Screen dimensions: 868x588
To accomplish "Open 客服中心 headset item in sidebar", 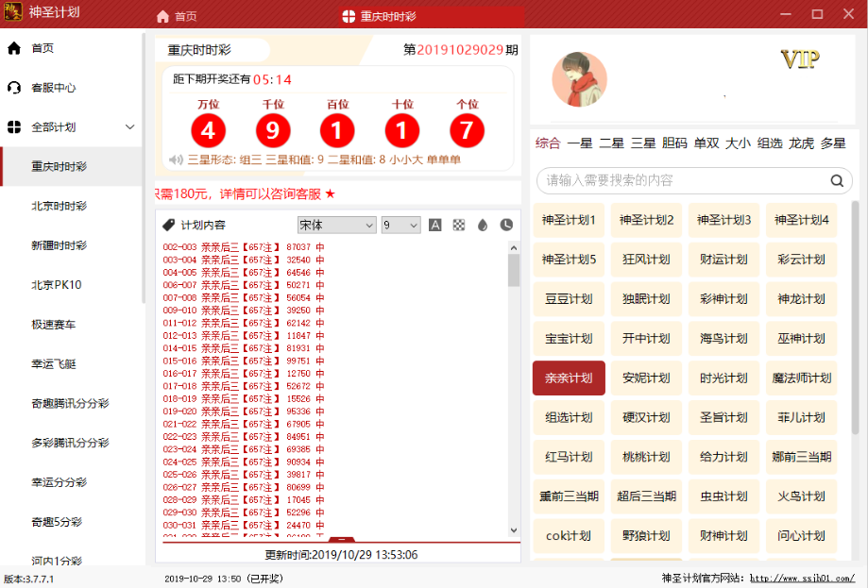I will 53,88.
